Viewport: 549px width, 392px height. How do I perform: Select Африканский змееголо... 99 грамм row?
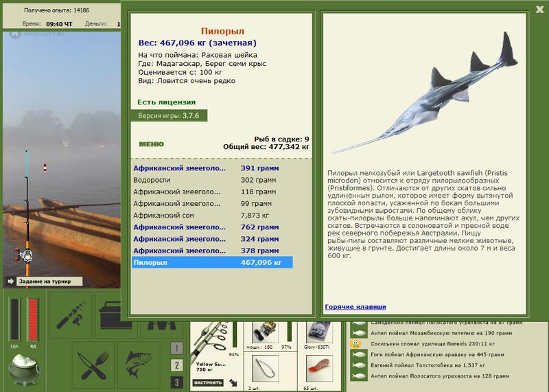pyautogui.click(x=212, y=203)
